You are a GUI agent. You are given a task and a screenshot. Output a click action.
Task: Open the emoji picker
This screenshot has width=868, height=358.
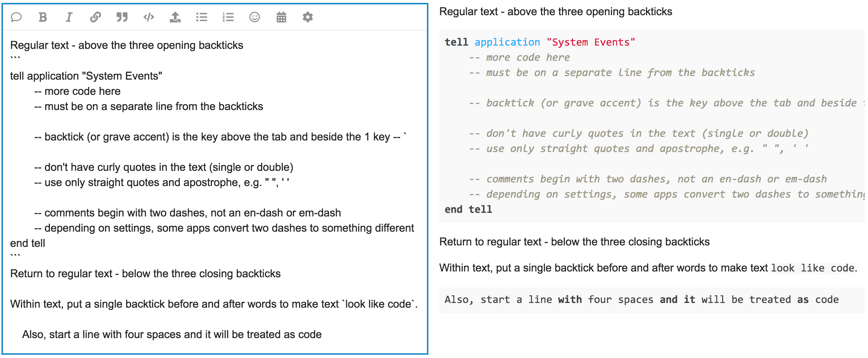(255, 17)
